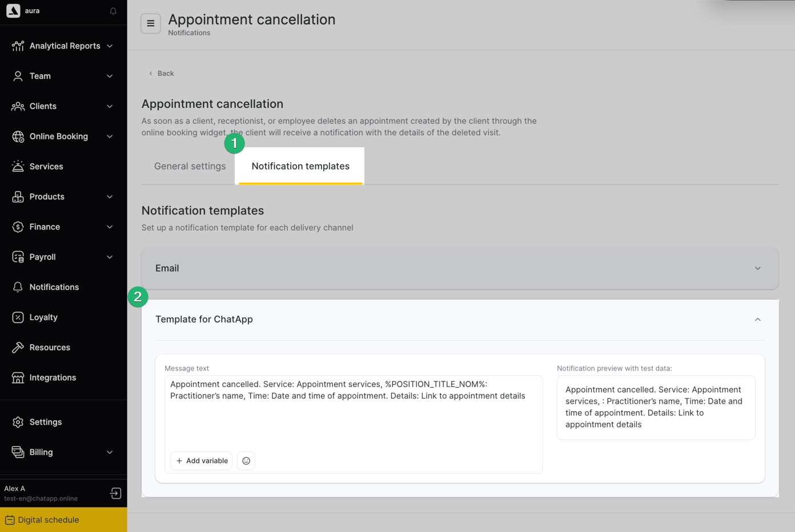Screen dimensions: 795x532
Task: Click the Add variable button
Action: coord(202,461)
